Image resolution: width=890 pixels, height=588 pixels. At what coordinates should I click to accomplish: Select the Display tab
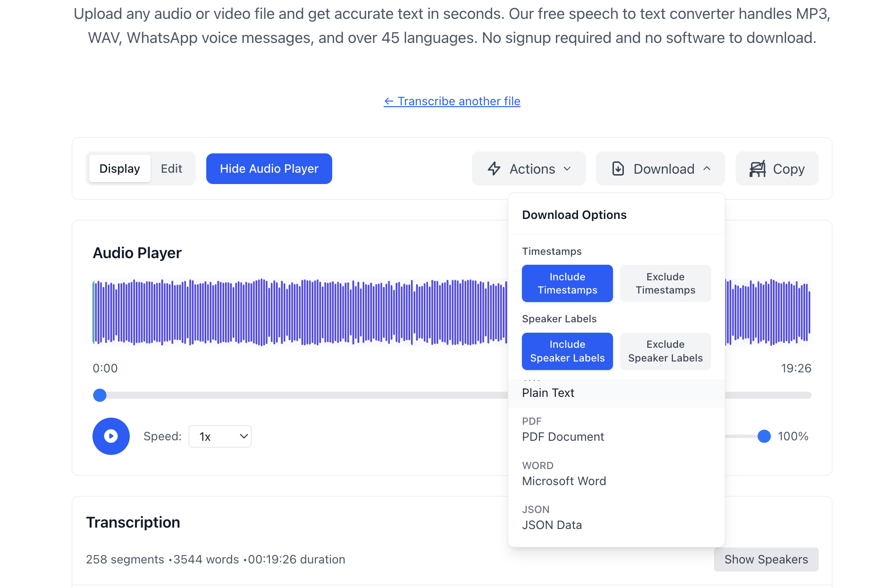119,168
